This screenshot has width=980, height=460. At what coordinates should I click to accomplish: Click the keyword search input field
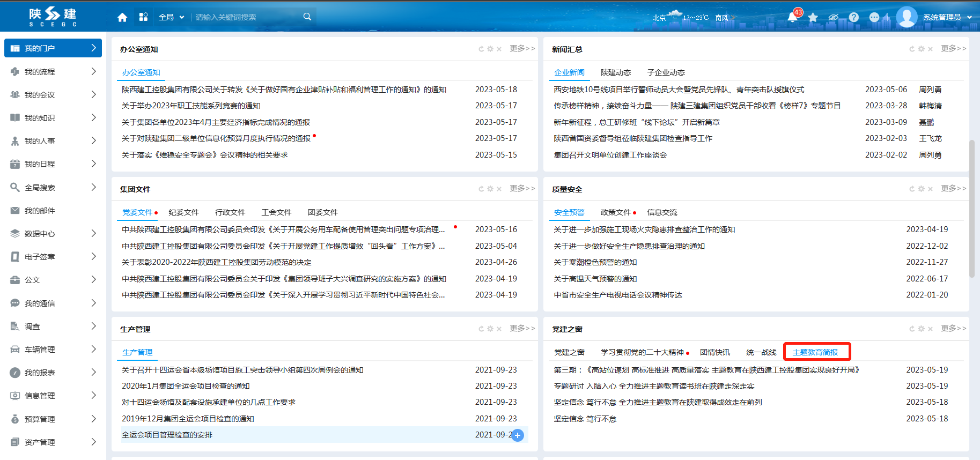coord(247,17)
